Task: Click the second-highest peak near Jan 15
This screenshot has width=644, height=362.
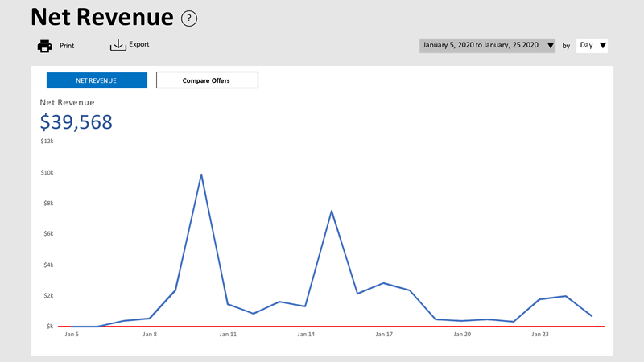Action: click(x=332, y=211)
